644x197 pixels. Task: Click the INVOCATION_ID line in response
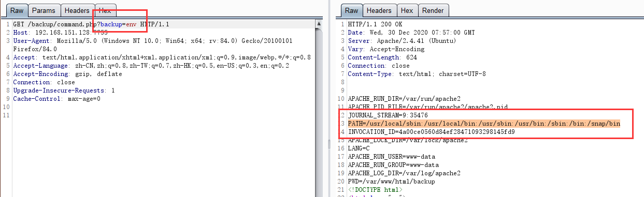click(431, 132)
